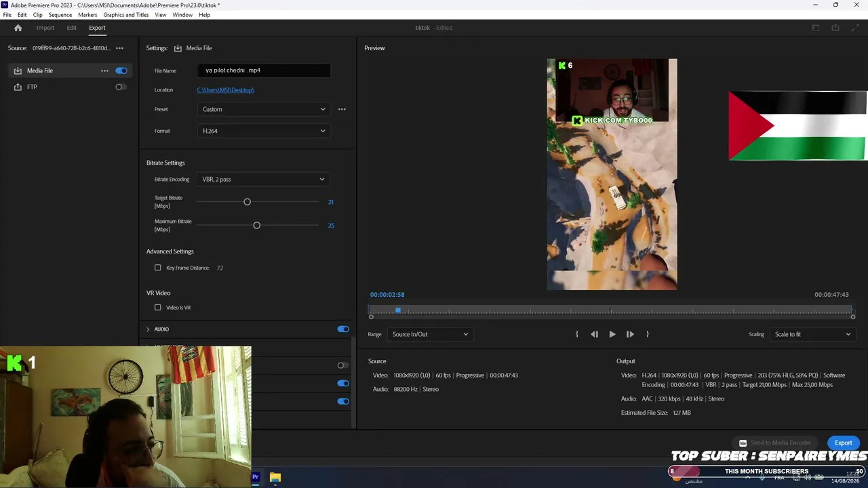The width and height of the screenshot is (868, 488).
Task: Go to the Home screen icon
Action: (x=18, y=28)
